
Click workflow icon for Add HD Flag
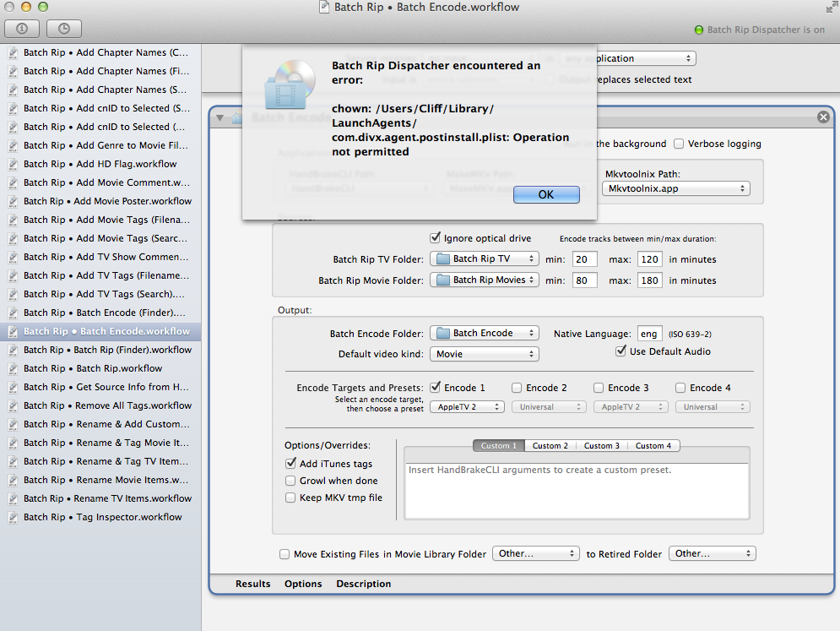coord(13,164)
